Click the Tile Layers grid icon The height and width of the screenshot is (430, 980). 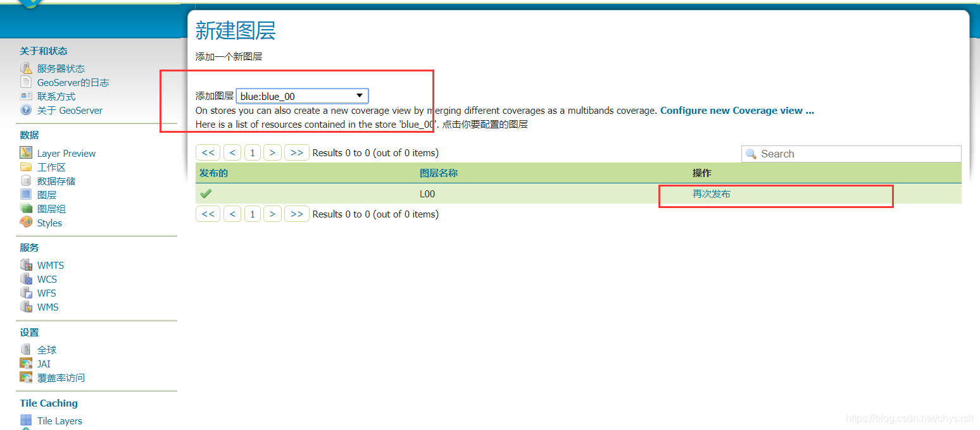tap(26, 421)
